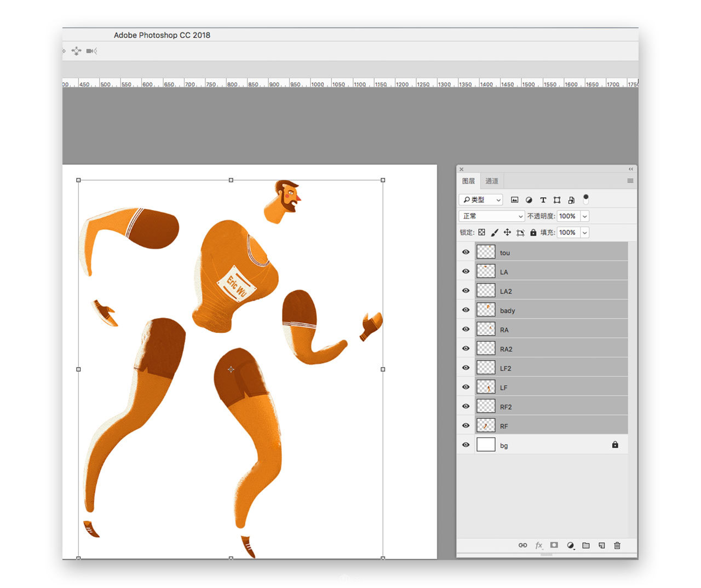Click the 3D camera icon in options bar
Viewport: 701px width, 588px height.
coord(91,51)
